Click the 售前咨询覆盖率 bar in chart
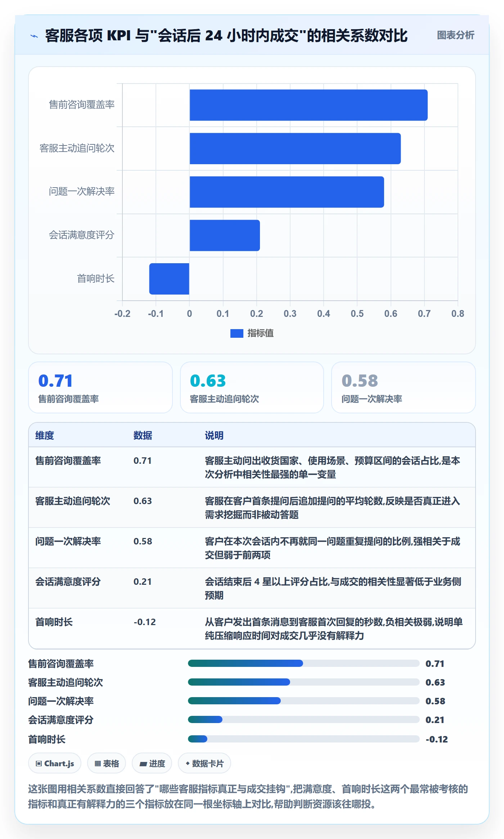Viewport: 504px width, 839px height. pos(309,105)
